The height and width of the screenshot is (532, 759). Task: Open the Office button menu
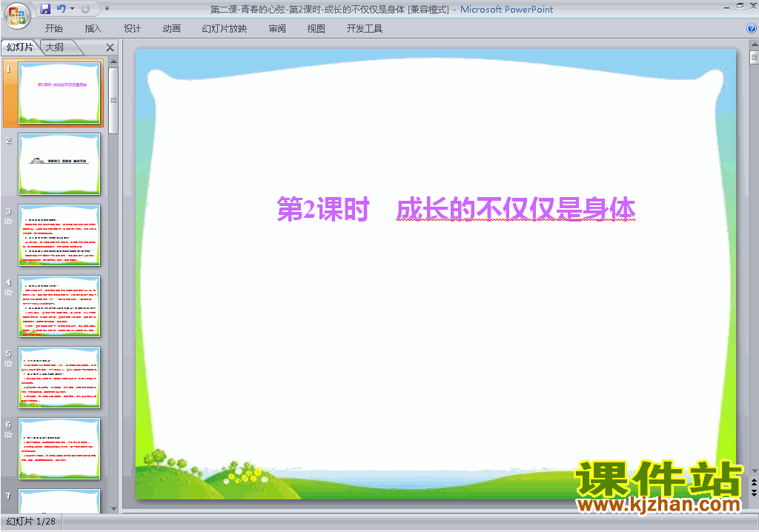coord(17,16)
